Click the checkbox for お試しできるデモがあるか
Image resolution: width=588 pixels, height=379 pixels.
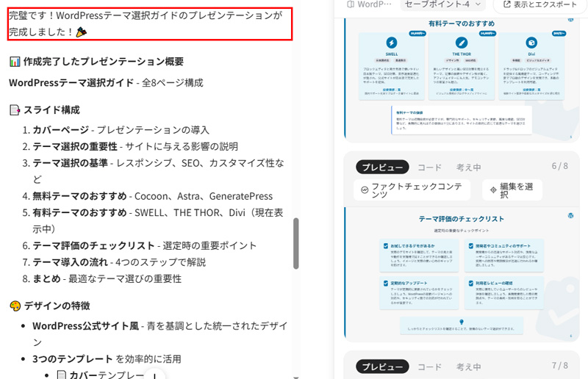click(385, 246)
